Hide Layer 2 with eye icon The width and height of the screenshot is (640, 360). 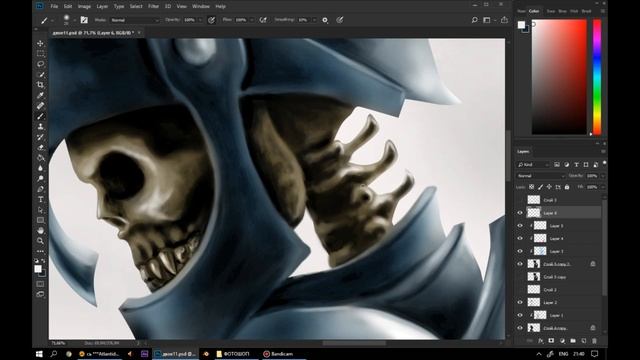pos(520,302)
